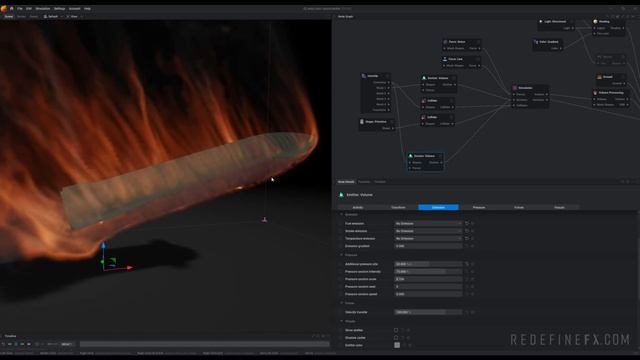Select the Light: Directional node icon
The height and width of the screenshot is (360, 640).
pos(541,21)
